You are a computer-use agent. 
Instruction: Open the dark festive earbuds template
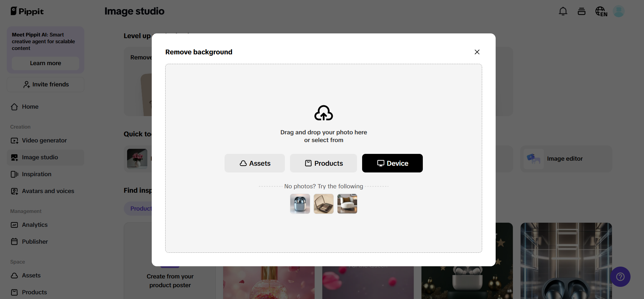pos(467,282)
